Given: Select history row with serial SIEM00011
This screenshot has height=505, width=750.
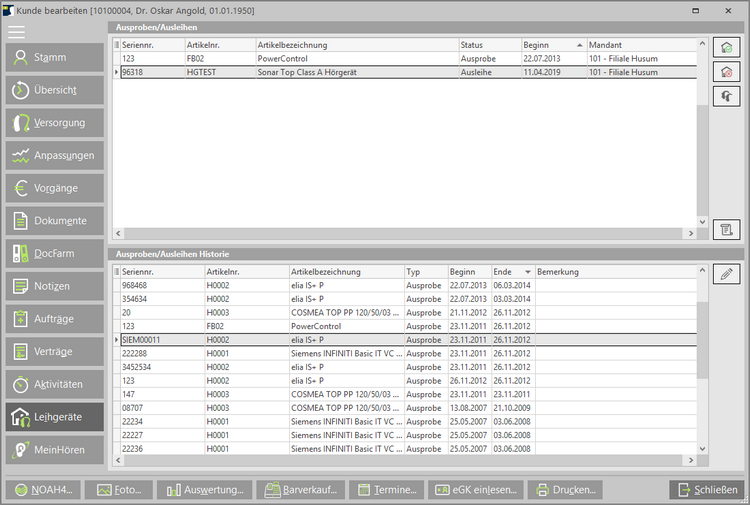Looking at the screenshot, I should coord(160,340).
